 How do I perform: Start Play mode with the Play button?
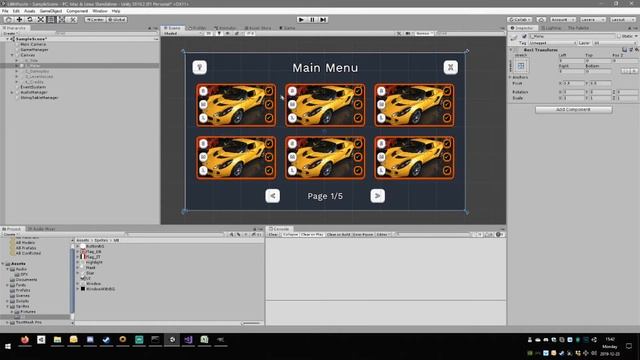pyautogui.click(x=301, y=19)
